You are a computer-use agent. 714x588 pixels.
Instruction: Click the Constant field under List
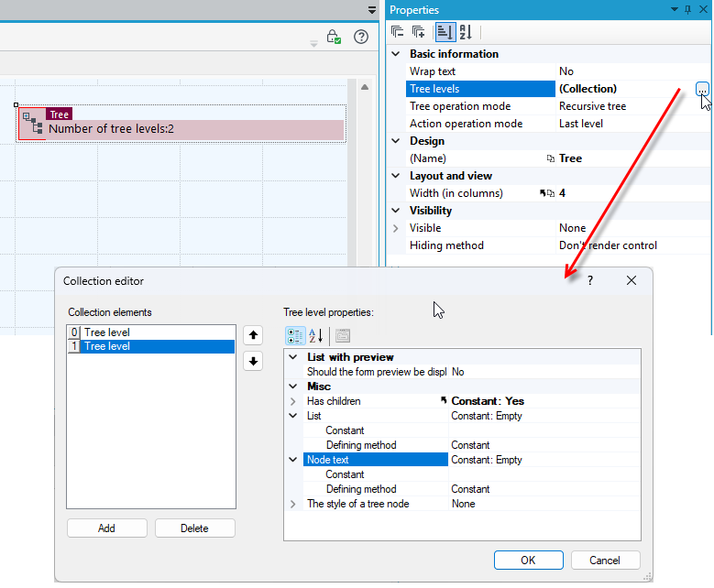click(x=544, y=430)
